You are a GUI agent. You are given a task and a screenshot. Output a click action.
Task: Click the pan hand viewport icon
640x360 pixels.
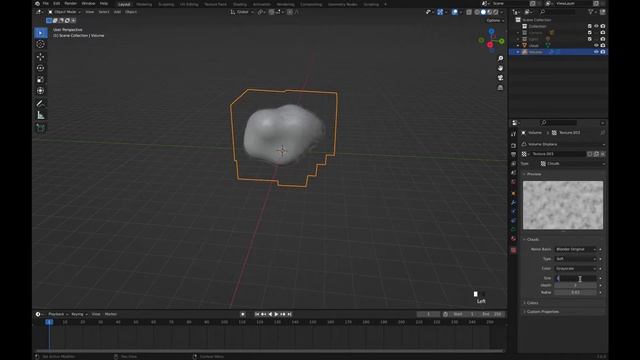[x=500, y=68]
